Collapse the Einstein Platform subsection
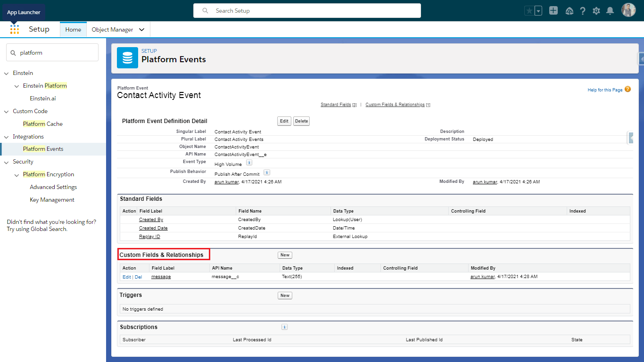 pos(17,86)
